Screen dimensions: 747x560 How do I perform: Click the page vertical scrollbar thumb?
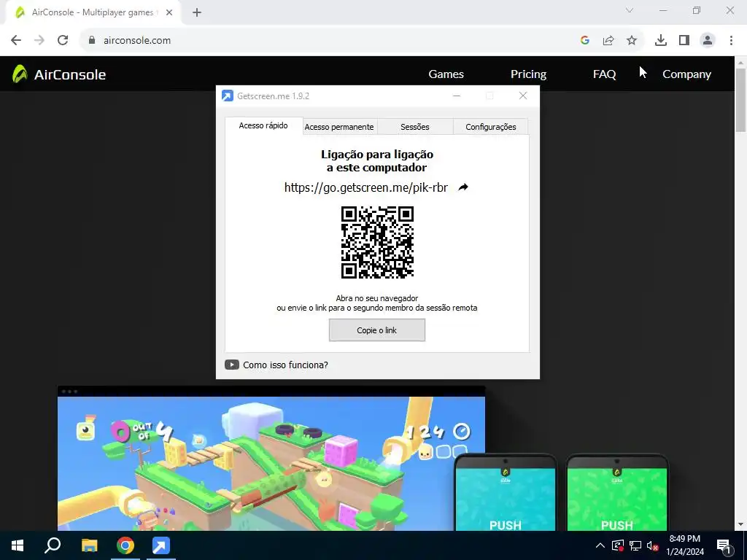pyautogui.click(x=740, y=100)
